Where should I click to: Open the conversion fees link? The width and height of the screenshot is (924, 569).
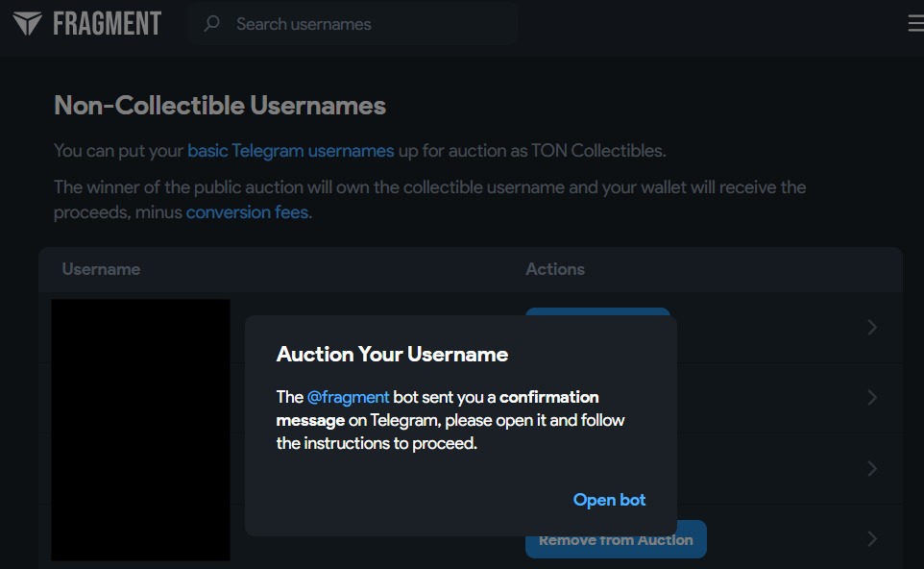[247, 211]
